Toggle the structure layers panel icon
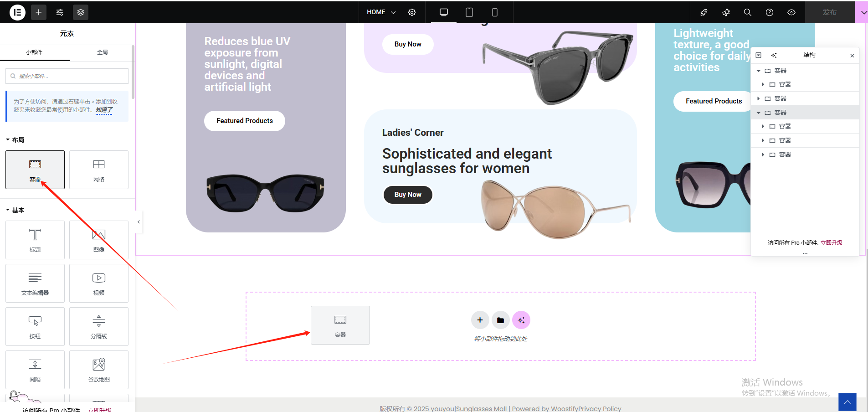Viewport: 868px width, 412px height. tap(81, 12)
